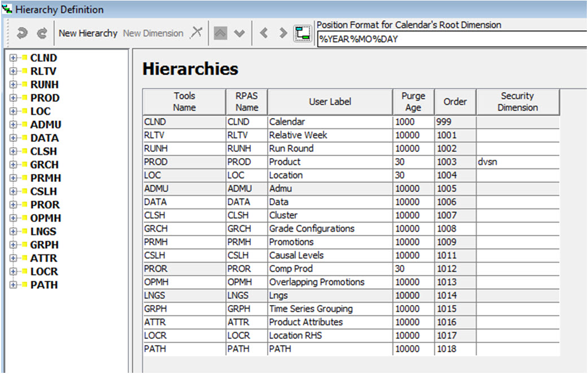This screenshot has width=588, height=374.
Task: Click the Relative Week label cell
Action: point(330,135)
